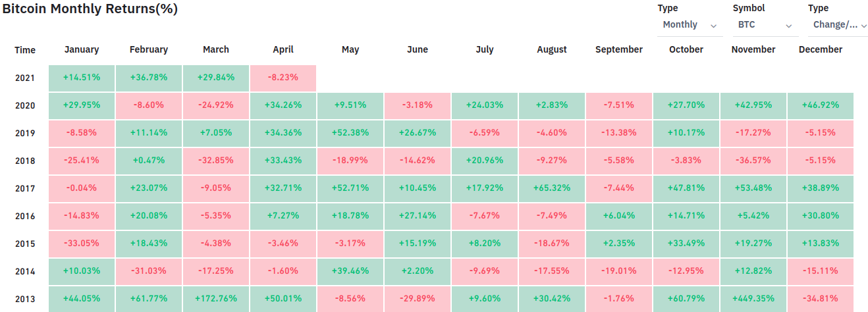Click the chevron beside BTC

(x=788, y=26)
